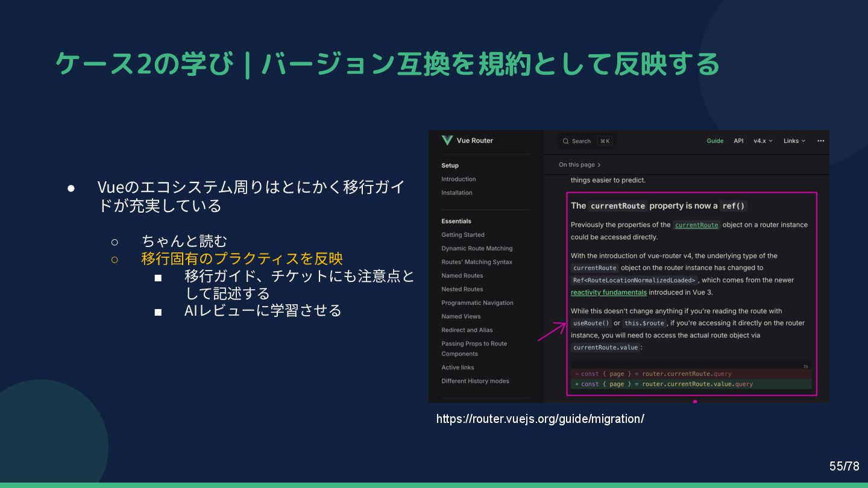This screenshot has height=488, width=868.
Task: Open Active links sidebar item
Action: pos(458,368)
